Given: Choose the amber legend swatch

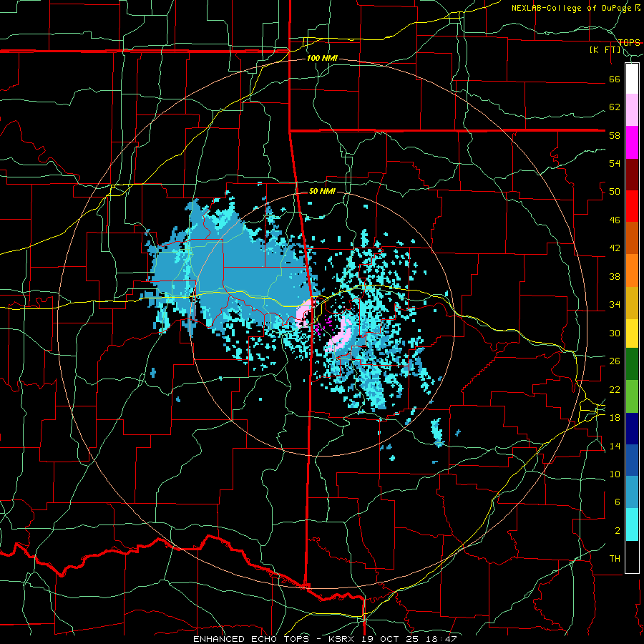Looking at the screenshot, I should [x=632, y=303].
